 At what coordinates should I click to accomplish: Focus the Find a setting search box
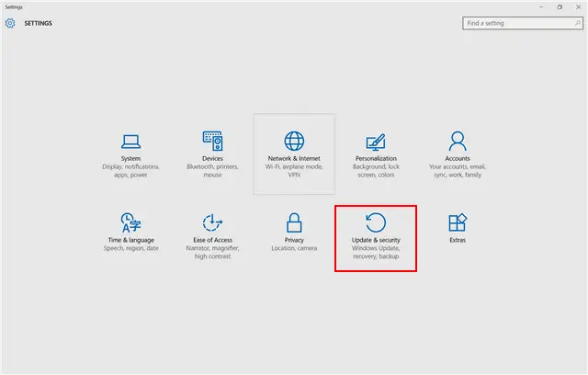click(523, 23)
